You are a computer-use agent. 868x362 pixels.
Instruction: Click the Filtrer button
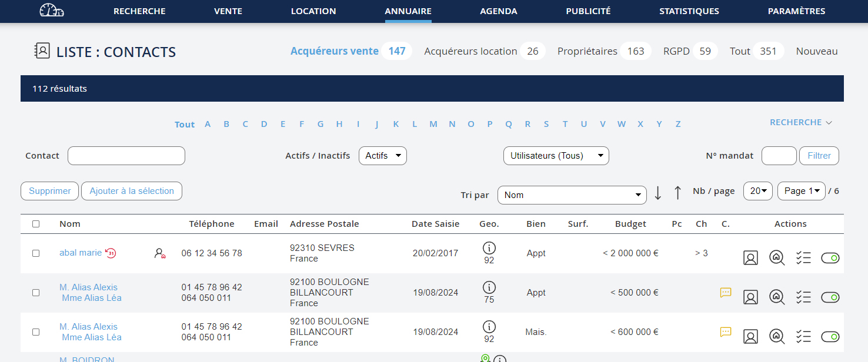[x=819, y=156]
